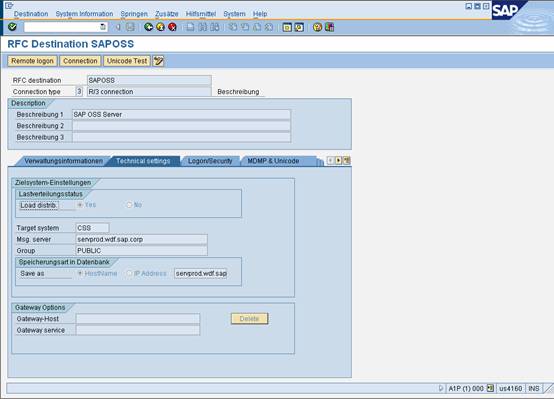Click the Msg. server field

142,239
